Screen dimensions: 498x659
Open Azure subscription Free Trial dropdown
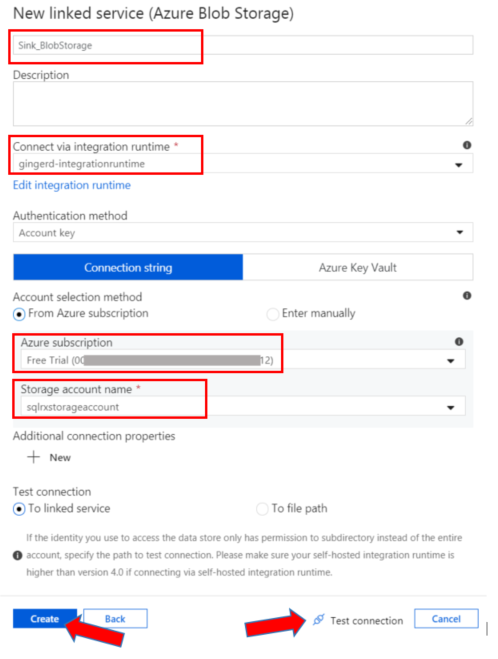243,360
